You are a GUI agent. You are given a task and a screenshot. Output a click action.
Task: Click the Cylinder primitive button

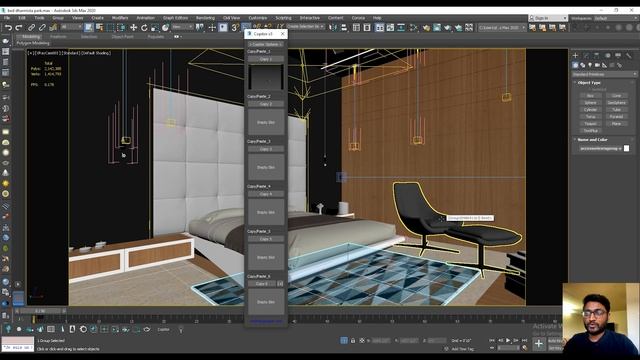pos(590,109)
